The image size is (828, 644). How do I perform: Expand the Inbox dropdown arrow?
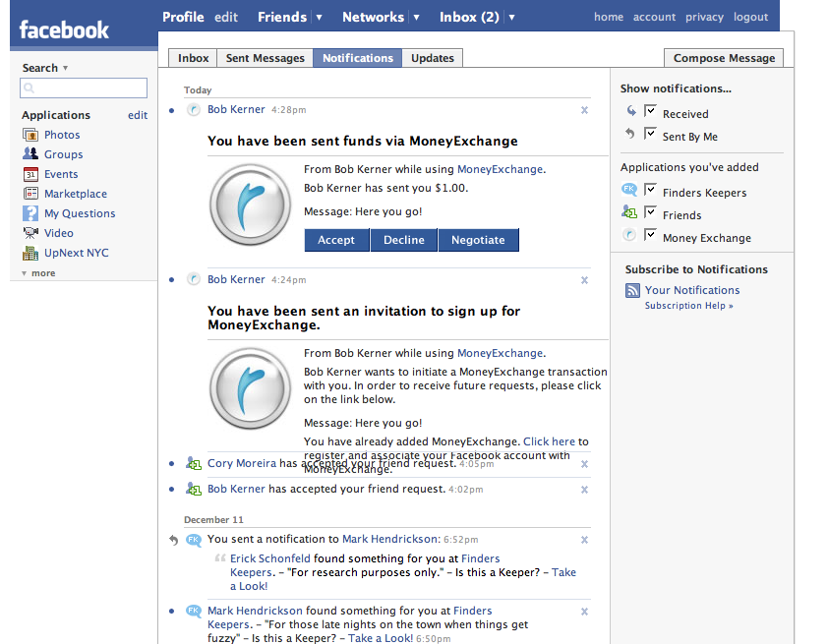(x=511, y=18)
